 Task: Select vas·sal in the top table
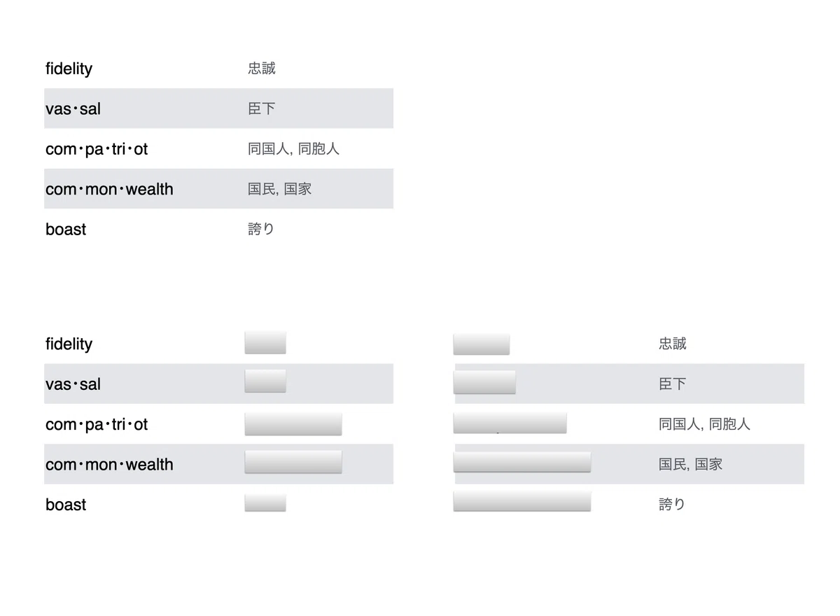[73, 109]
